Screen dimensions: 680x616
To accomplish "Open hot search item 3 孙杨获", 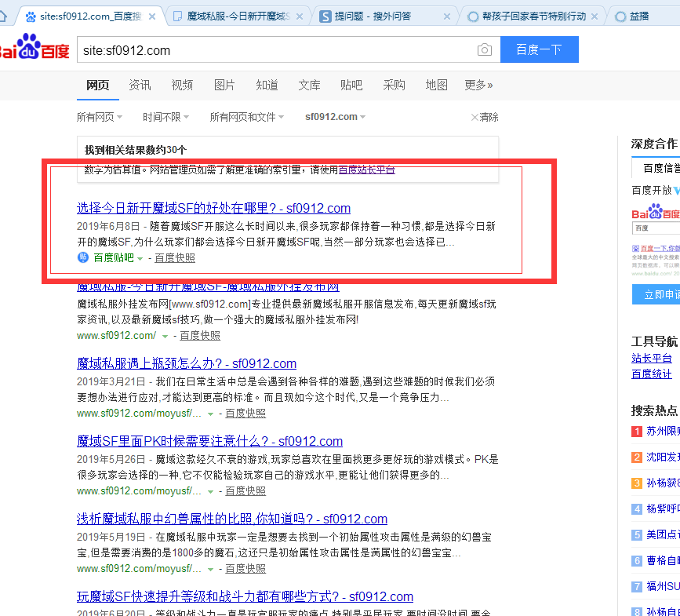I will pyautogui.click(x=663, y=483).
